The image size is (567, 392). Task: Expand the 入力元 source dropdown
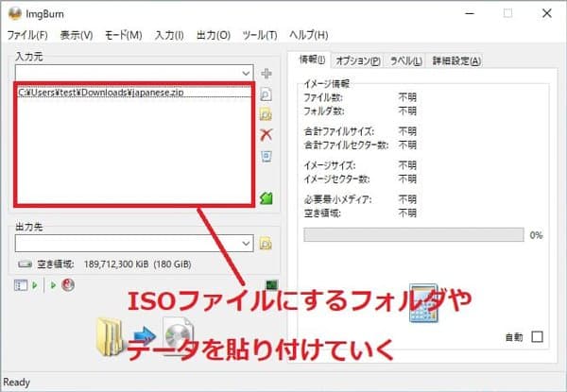(x=246, y=73)
